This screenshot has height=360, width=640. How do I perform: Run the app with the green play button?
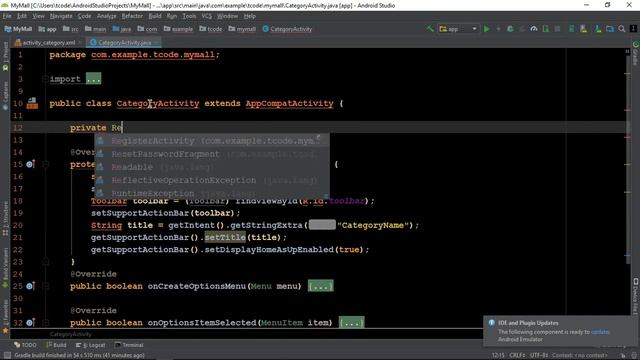[x=487, y=29]
